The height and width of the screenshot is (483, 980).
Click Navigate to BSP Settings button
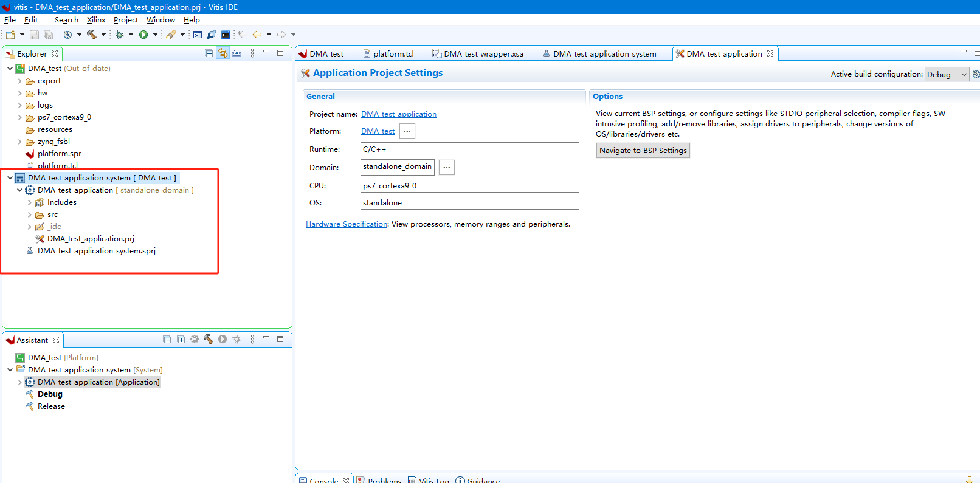pyautogui.click(x=643, y=151)
